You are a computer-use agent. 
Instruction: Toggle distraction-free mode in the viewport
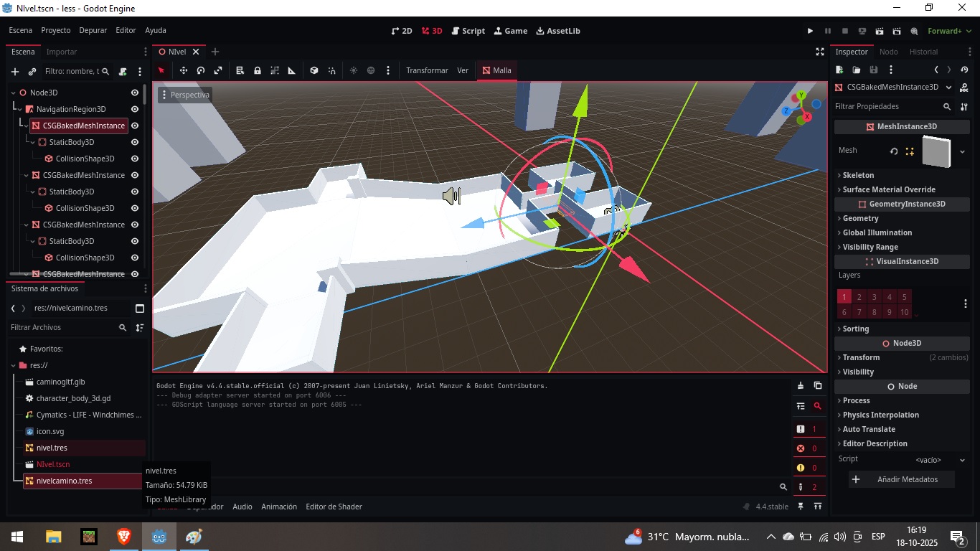(x=820, y=52)
